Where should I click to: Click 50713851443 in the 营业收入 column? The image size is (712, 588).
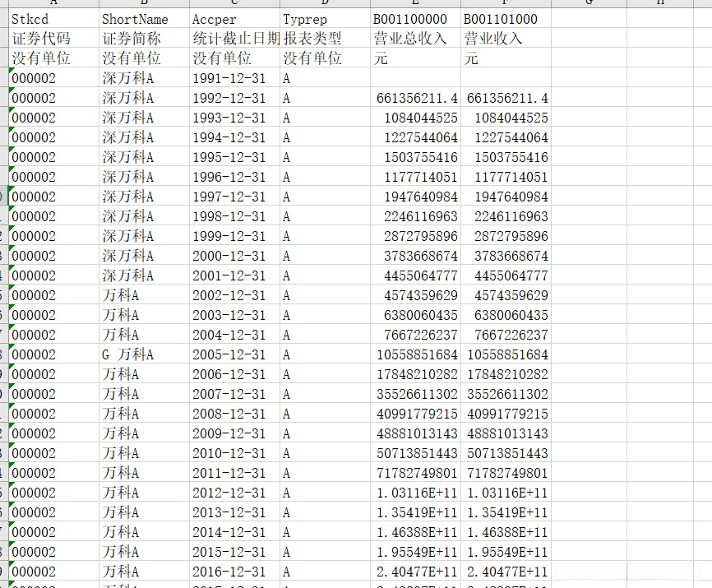[x=506, y=453]
